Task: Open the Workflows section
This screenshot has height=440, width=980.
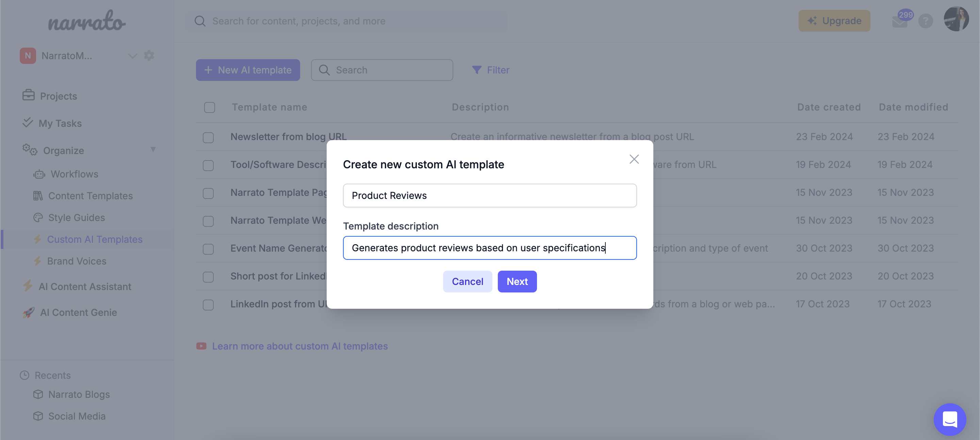Action: (x=74, y=174)
